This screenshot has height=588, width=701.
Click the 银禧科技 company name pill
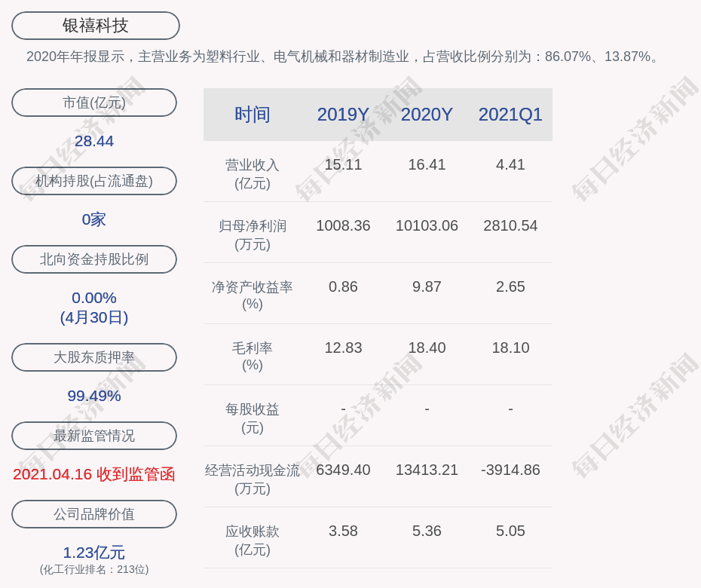[96, 26]
